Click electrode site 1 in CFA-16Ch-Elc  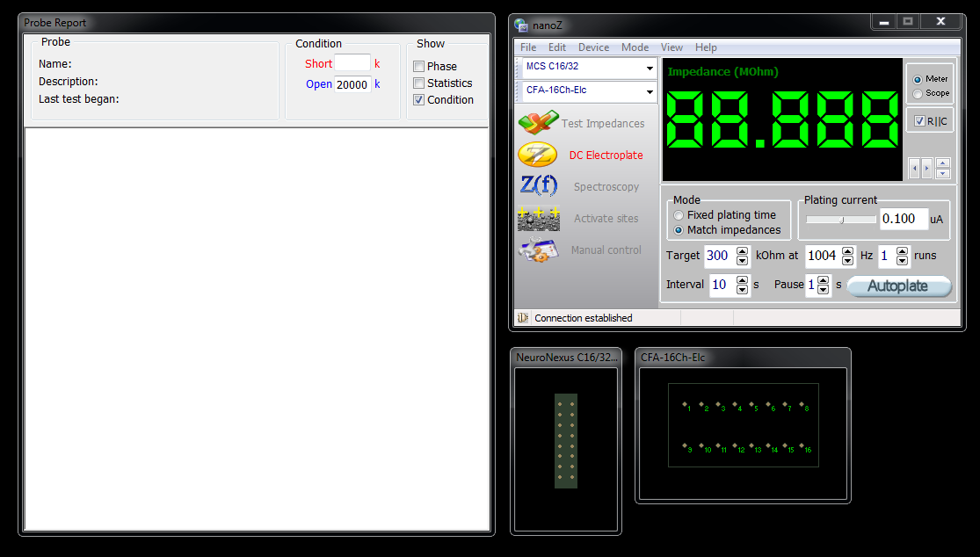(x=686, y=404)
